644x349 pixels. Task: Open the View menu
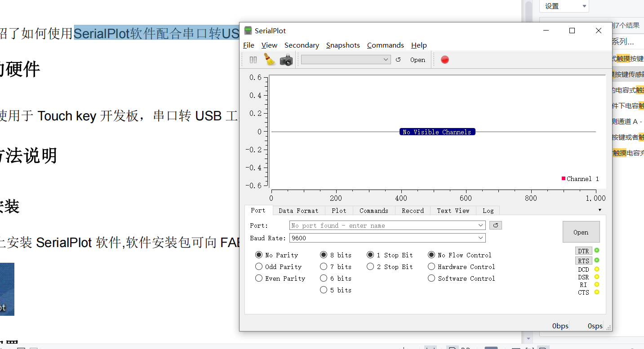(269, 45)
